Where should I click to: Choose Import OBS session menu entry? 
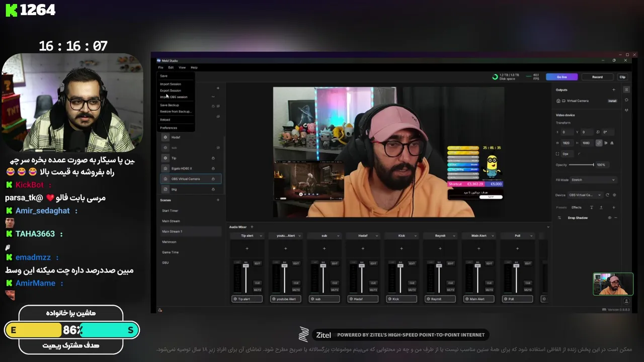[174, 97]
